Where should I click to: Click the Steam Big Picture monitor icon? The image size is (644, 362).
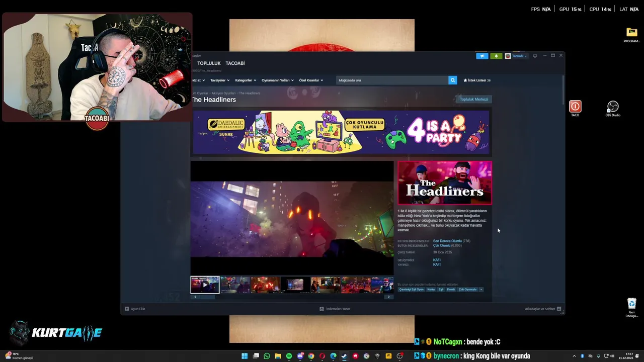(x=535, y=56)
